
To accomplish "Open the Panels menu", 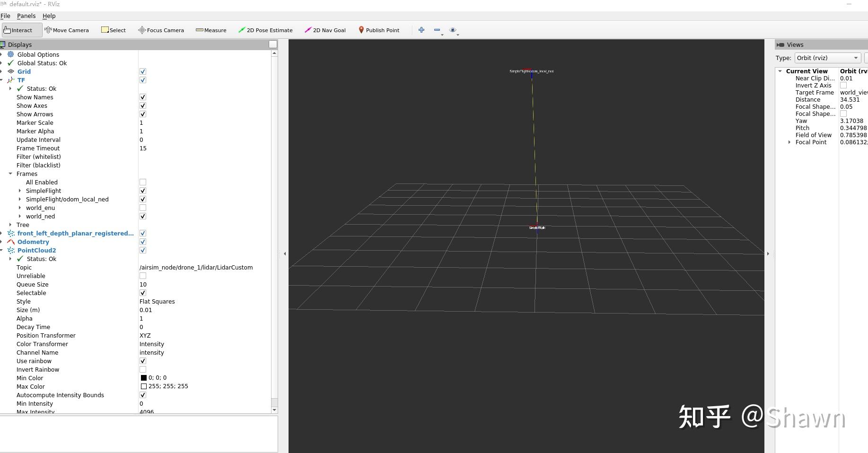I will [26, 16].
